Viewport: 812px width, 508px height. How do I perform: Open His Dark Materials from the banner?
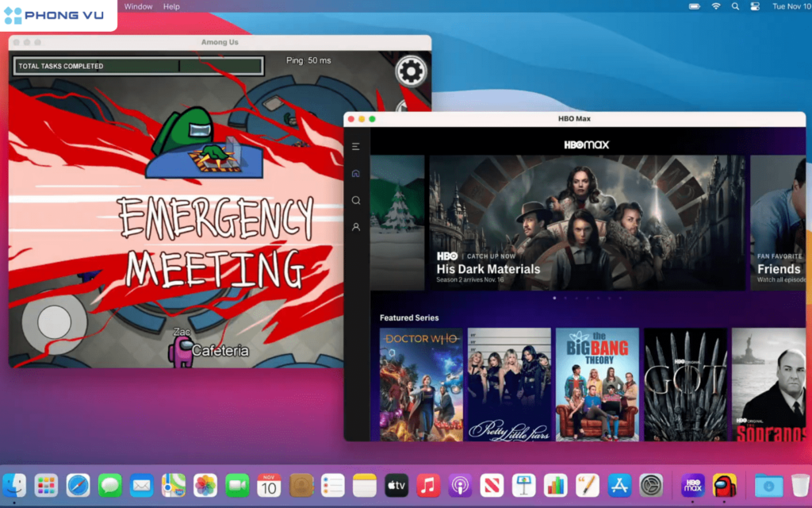487,269
